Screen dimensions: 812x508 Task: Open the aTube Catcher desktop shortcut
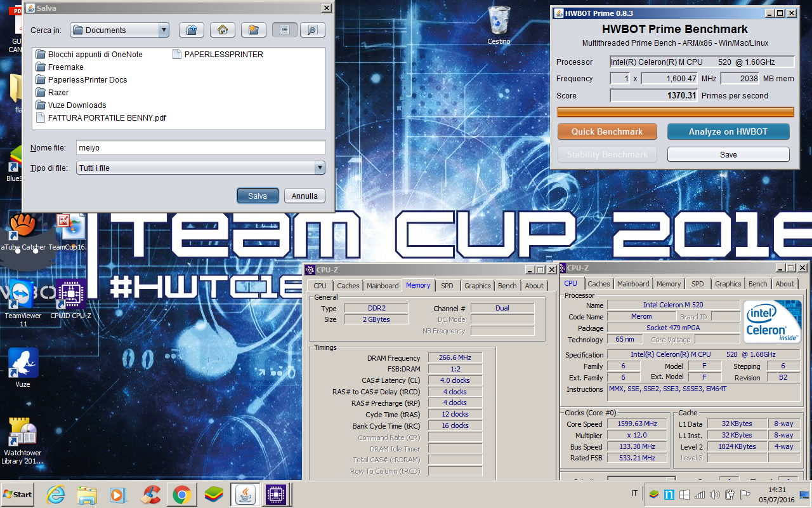23,232
